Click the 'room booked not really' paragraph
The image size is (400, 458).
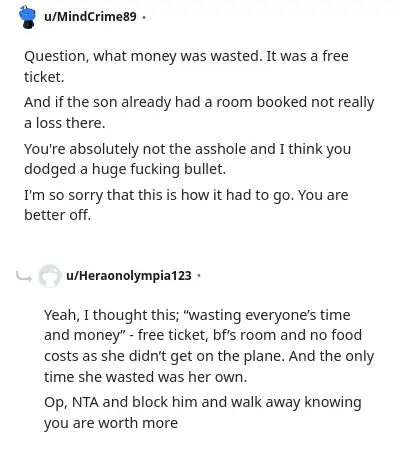[x=199, y=112]
